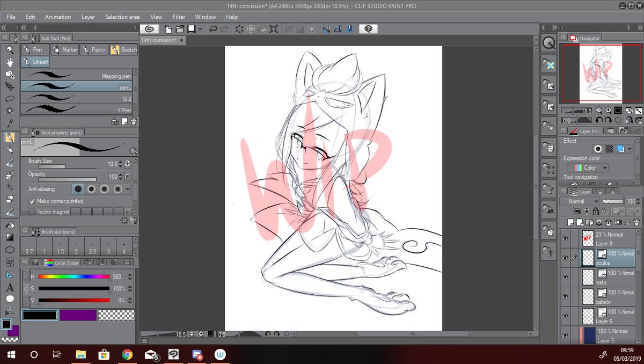
Task: Click the Hue slider bar
Action: tap(74, 277)
